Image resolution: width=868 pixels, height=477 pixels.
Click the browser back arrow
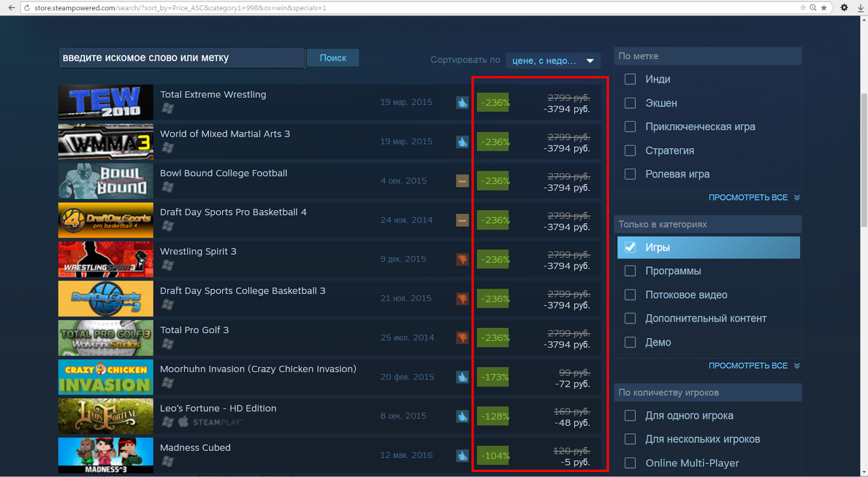tap(11, 8)
